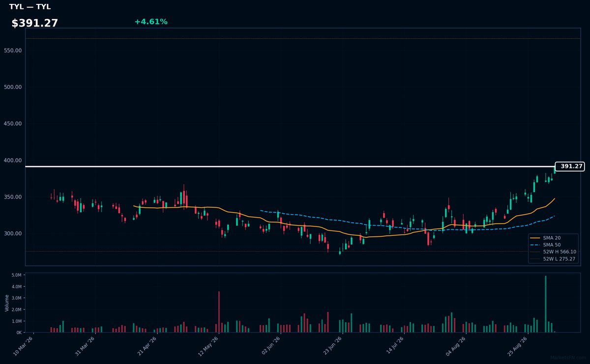Click the 300.00 price axis label
Screen dimensions: 590x364
pyautogui.click(x=13, y=233)
